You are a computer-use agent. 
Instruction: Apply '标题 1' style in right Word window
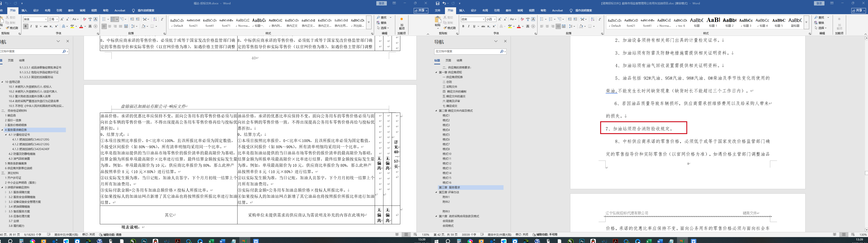click(x=713, y=22)
